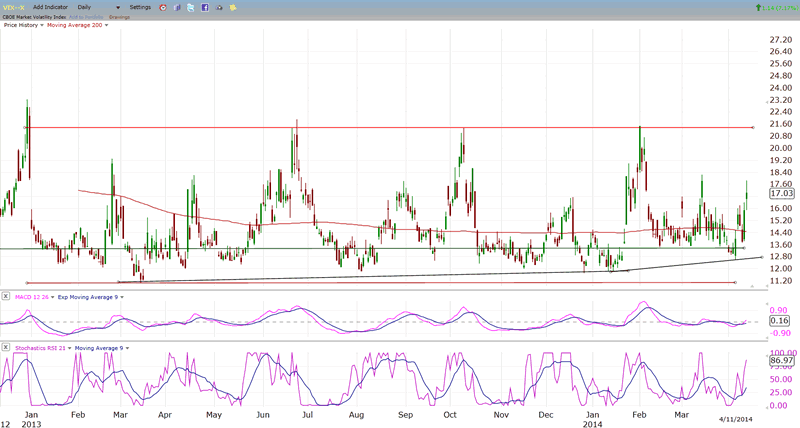Click the purple notes icon in toolbar
800x428 pixels.
pyautogui.click(x=176, y=7)
